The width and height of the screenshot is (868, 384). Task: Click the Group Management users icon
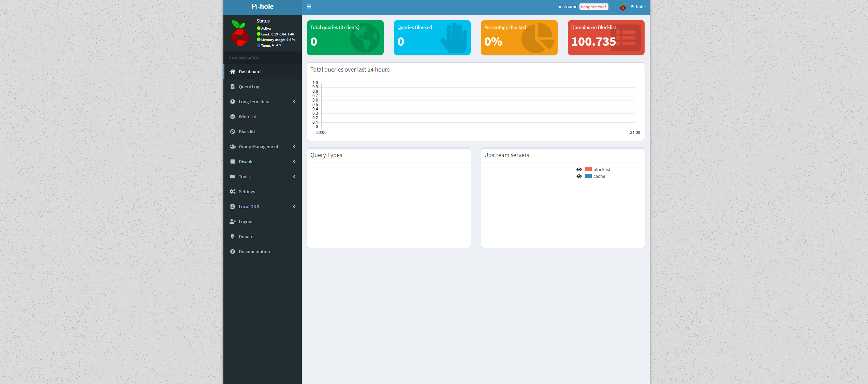pyautogui.click(x=233, y=147)
